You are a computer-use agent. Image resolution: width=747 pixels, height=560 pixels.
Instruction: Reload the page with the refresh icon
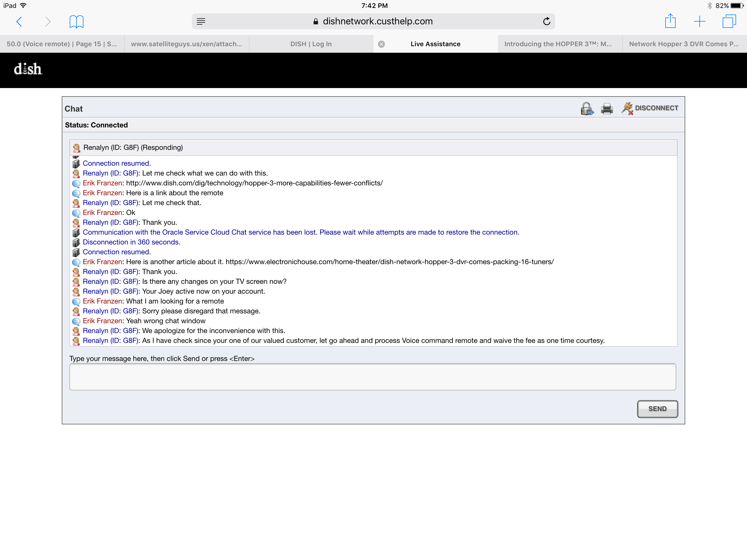click(546, 21)
